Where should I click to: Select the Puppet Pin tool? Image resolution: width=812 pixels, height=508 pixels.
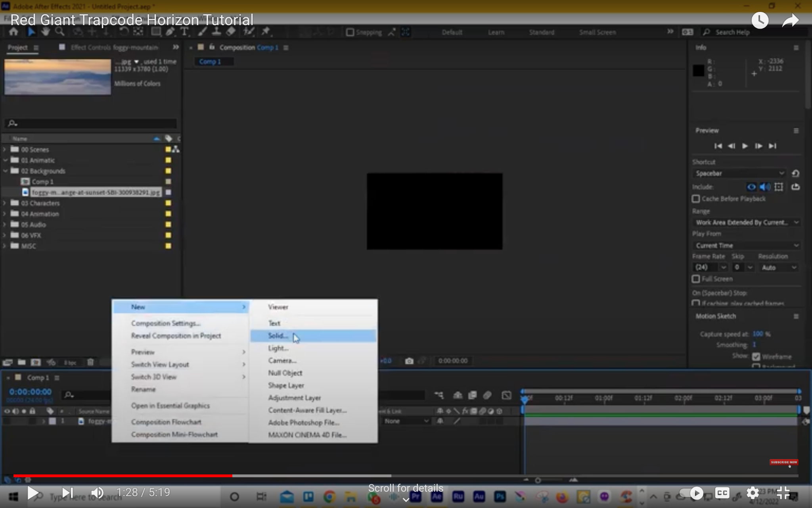click(266, 32)
